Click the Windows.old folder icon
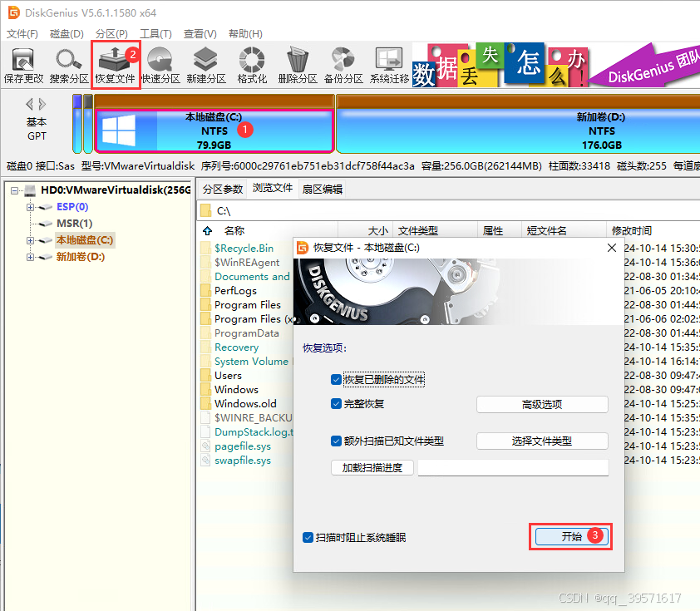This screenshot has width=700, height=611. [206, 403]
